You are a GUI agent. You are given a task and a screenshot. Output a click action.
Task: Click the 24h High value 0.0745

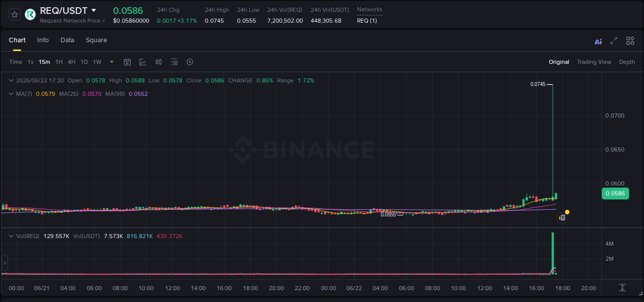click(214, 21)
